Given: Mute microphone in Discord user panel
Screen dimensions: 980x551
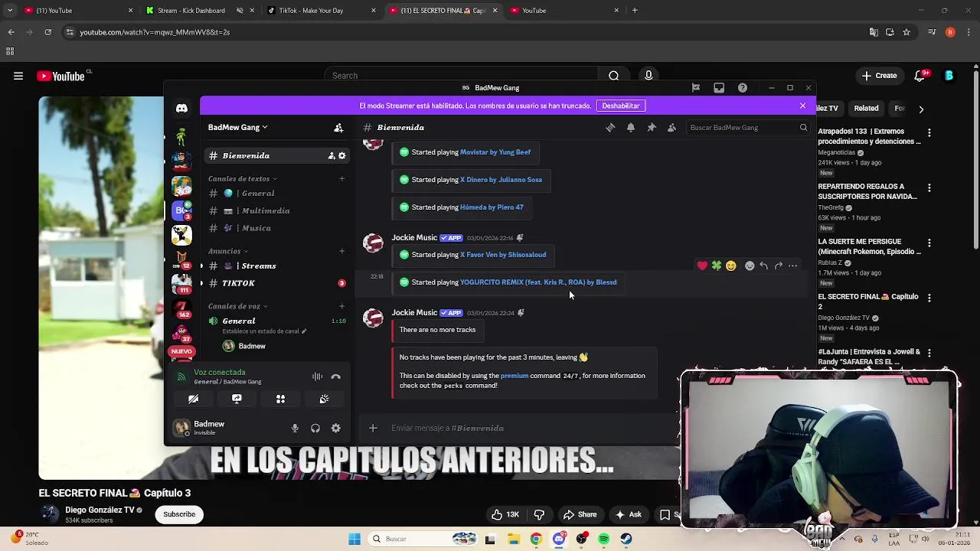Looking at the screenshot, I should 295,429.
